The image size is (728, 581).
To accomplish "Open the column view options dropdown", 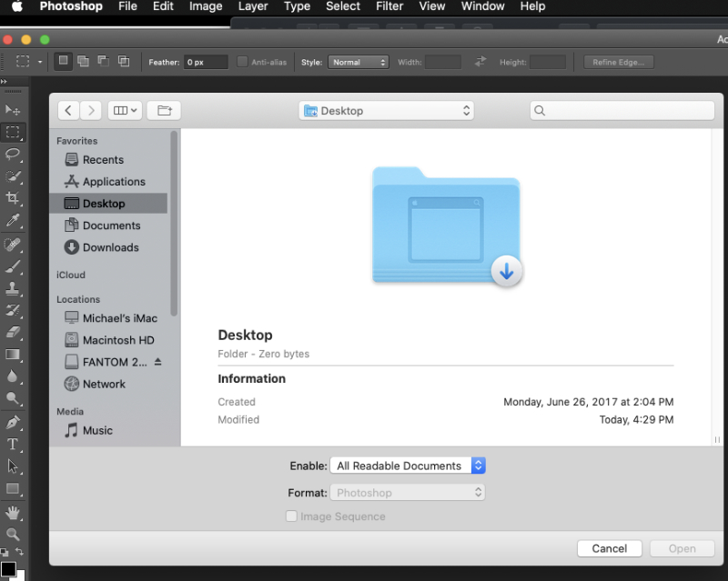I will point(125,110).
